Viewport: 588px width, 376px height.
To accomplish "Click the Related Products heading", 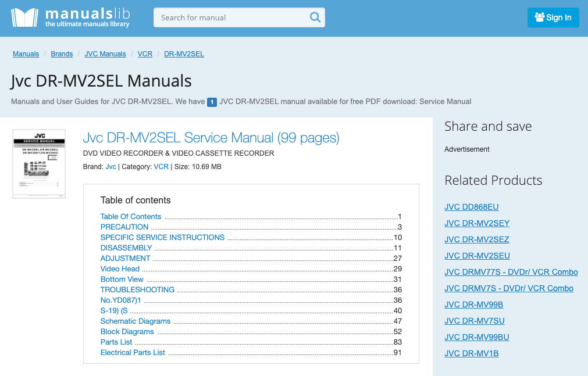I will [x=493, y=181].
